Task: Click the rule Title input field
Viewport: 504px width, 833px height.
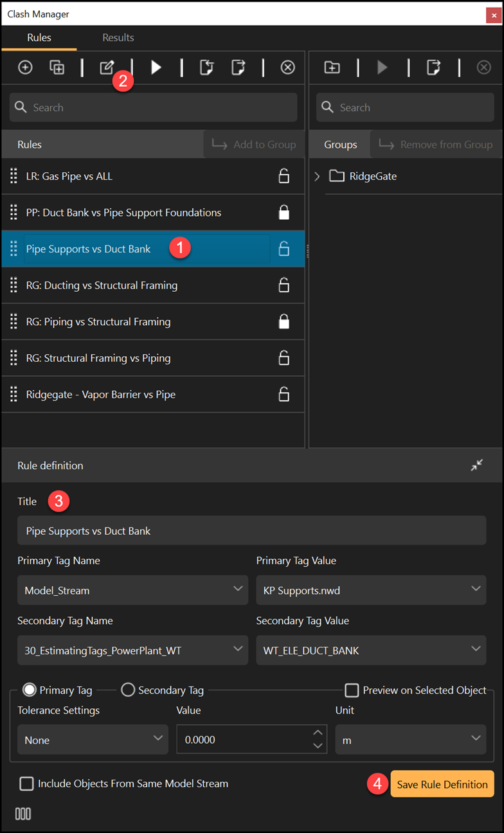Action: 252,531
